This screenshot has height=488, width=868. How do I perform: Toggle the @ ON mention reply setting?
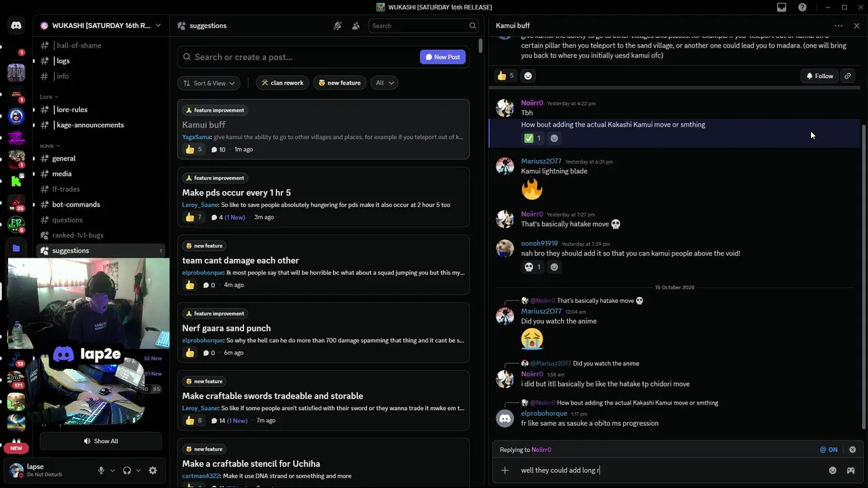point(829,449)
